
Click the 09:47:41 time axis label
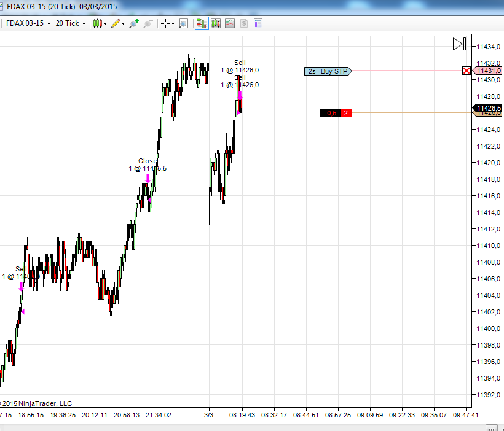tap(465, 415)
